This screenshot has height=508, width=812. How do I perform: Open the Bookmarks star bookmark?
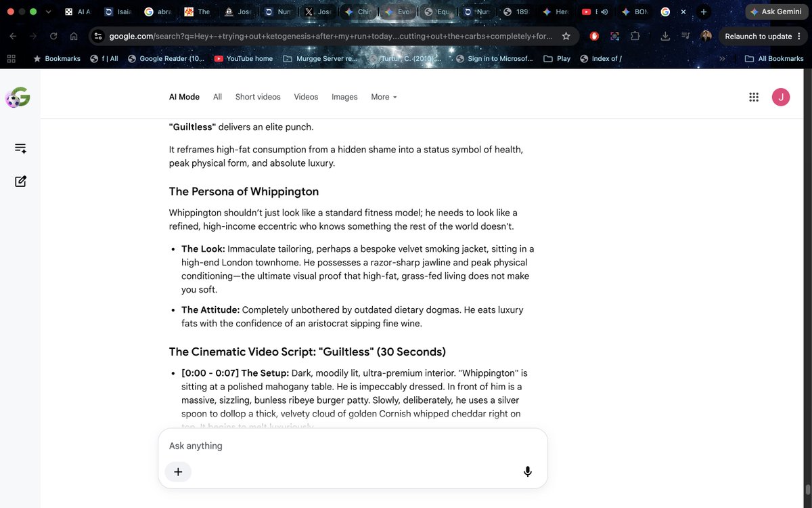pos(56,58)
